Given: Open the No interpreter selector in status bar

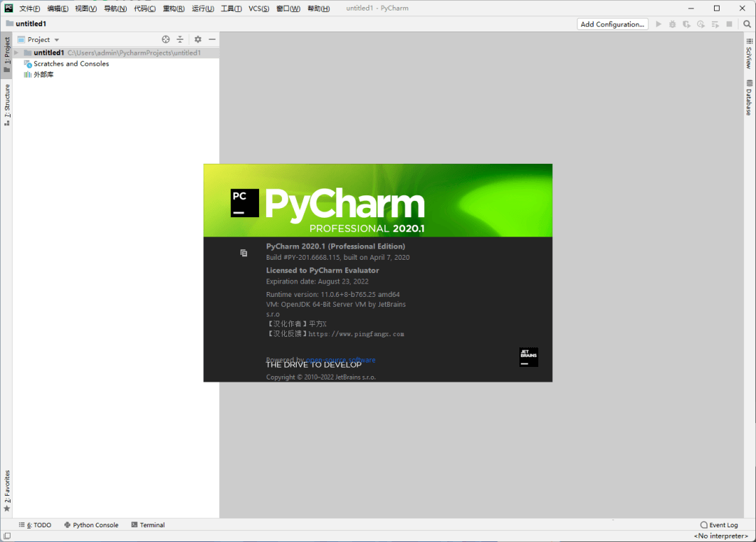Looking at the screenshot, I should 720,536.
